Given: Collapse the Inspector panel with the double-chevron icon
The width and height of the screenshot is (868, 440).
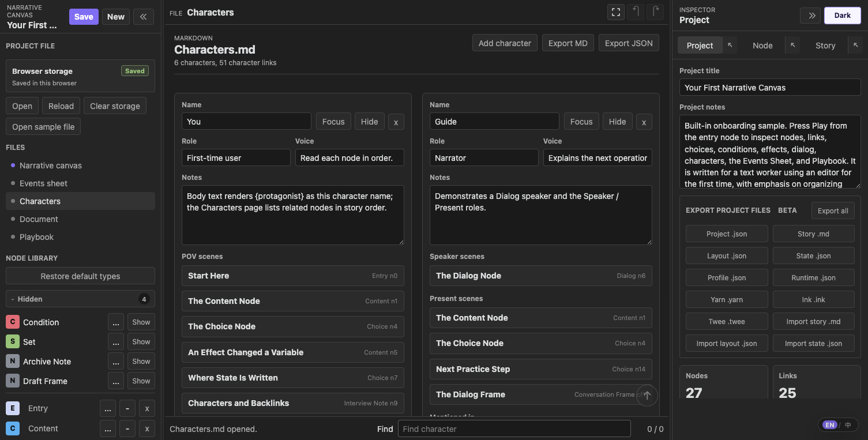Looking at the screenshot, I should click(811, 16).
